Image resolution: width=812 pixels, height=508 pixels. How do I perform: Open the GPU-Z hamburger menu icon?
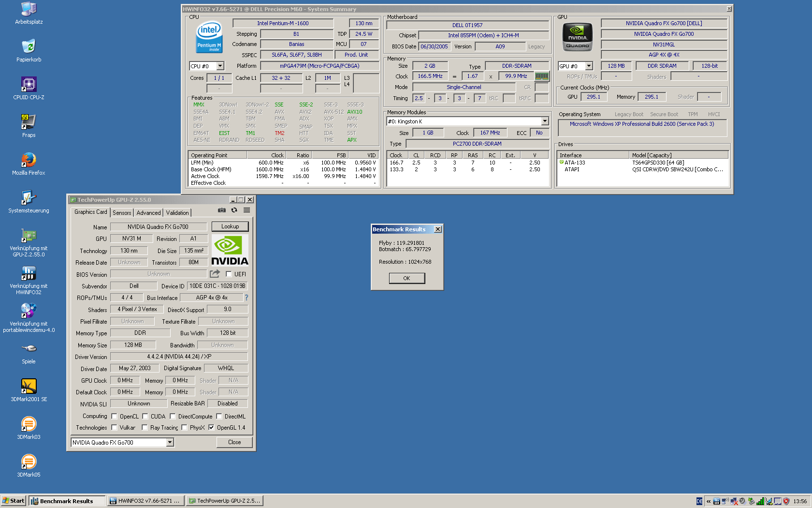246,210
